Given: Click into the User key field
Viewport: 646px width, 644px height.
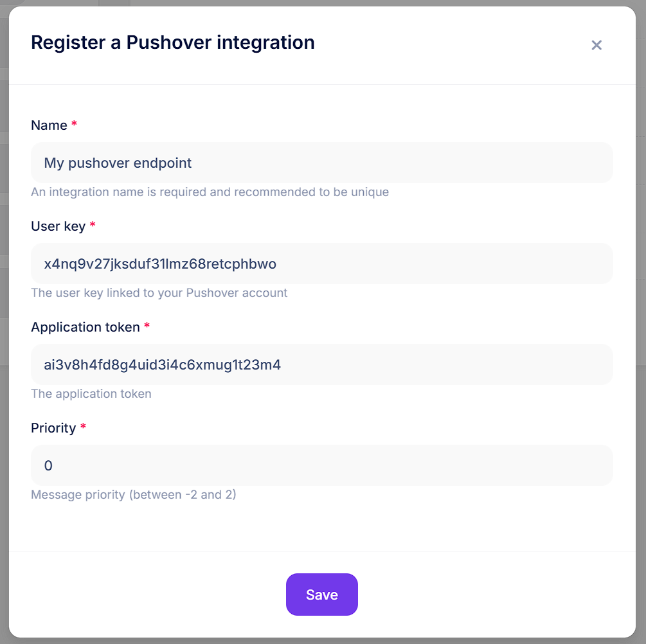Looking at the screenshot, I should click(321, 264).
